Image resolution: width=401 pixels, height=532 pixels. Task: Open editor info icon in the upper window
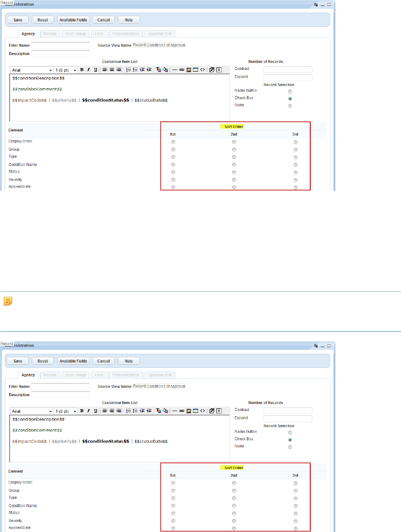tap(219, 70)
